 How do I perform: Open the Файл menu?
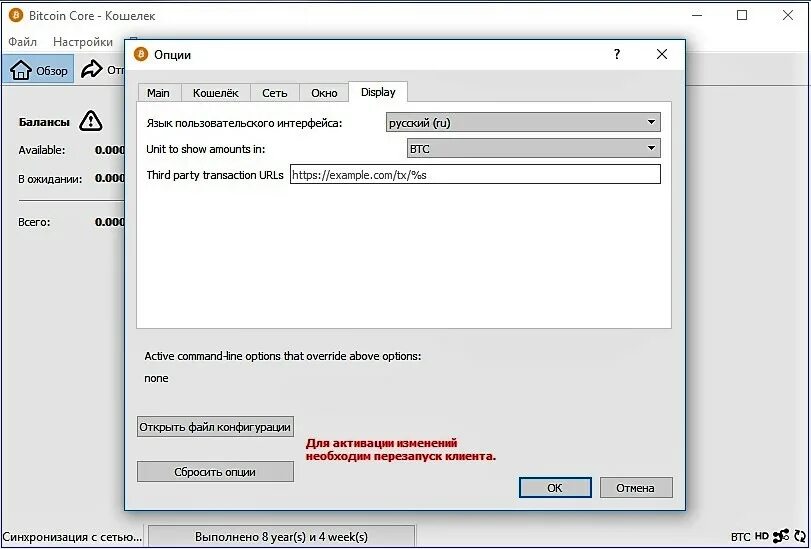click(22, 41)
